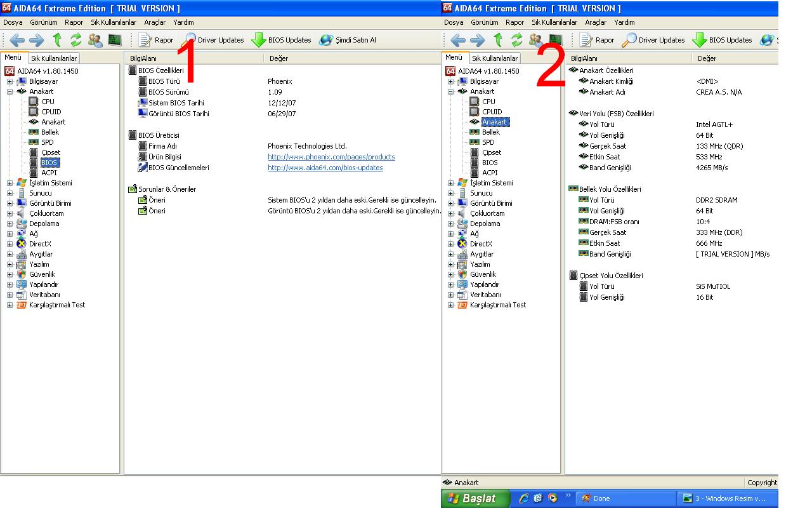This screenshot has width=812, height=508.
Task: Select the highlighted BIOS item in left tree
Action: click(49, 163)
